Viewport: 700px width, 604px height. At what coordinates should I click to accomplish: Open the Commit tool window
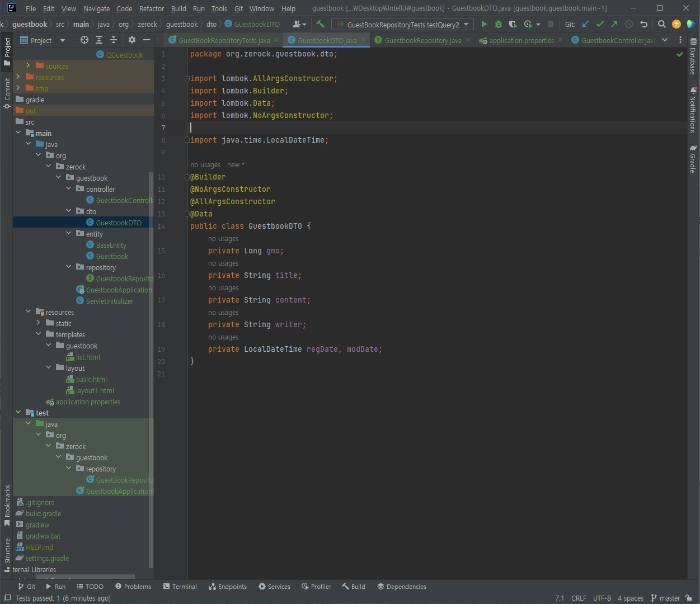pos(7,93)
